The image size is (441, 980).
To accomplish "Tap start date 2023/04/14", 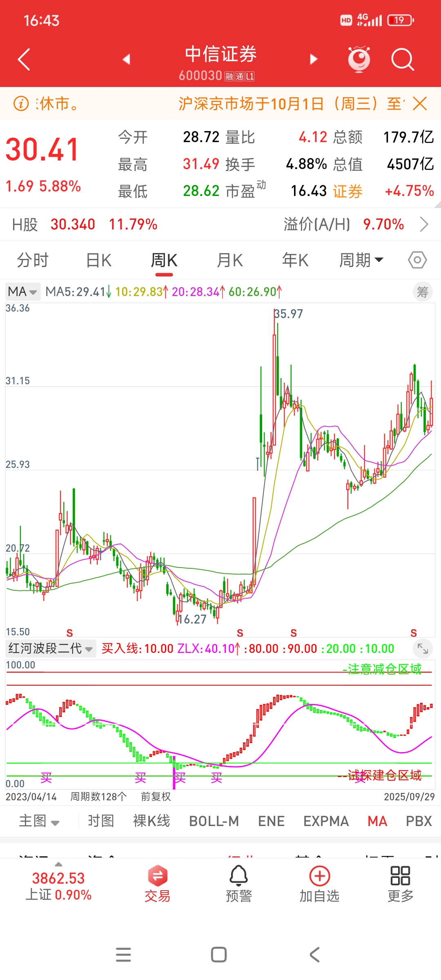I will (31, 797).
